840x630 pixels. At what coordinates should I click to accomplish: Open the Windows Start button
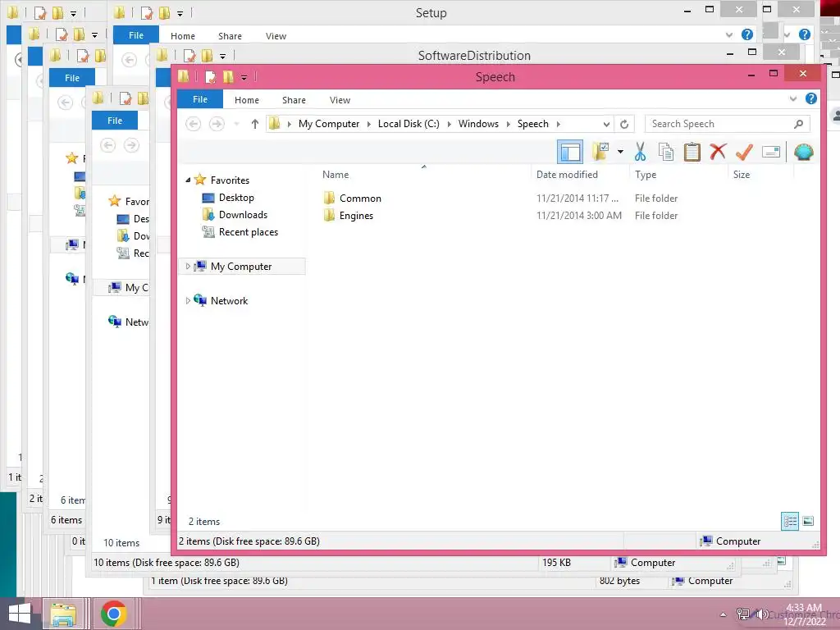(x=20, y=614)
